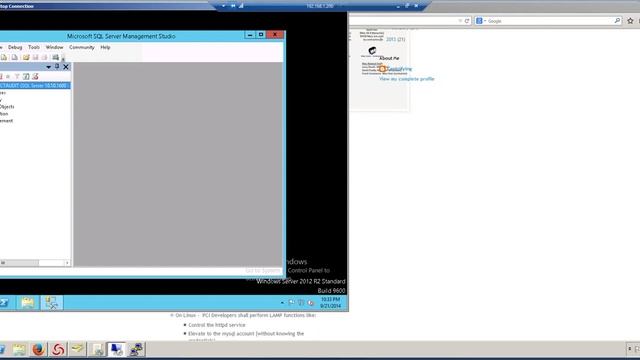640x360 pixels.
Task: Click the Filter funnel icon in Object Explorer
Action: [17, 76]
